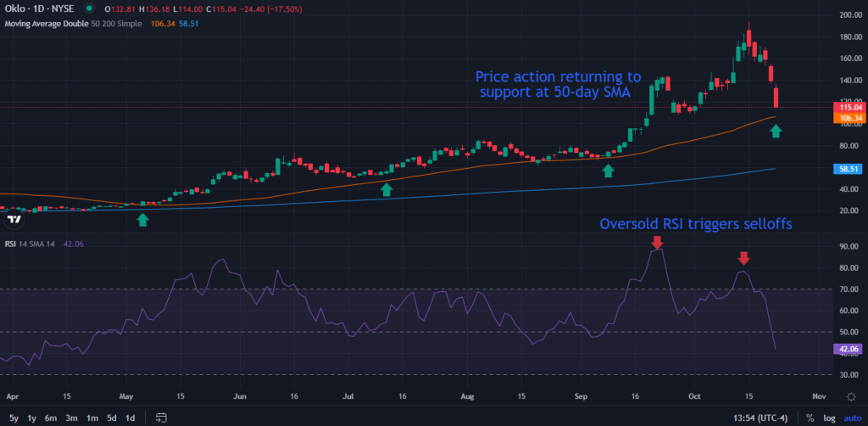Viewport: 868px width, 426px height.
Task: Toggle auto scale mode
Action: [x=850, y=418]
